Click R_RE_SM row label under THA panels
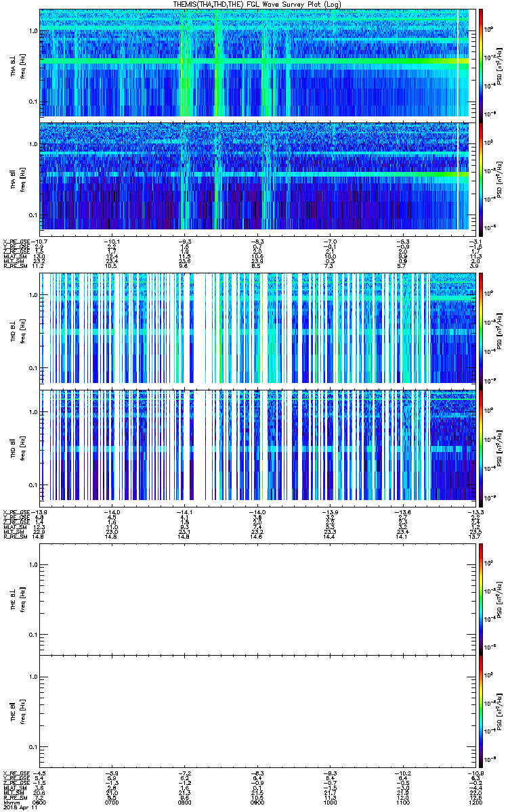The image size is (508, 812). 14,266
